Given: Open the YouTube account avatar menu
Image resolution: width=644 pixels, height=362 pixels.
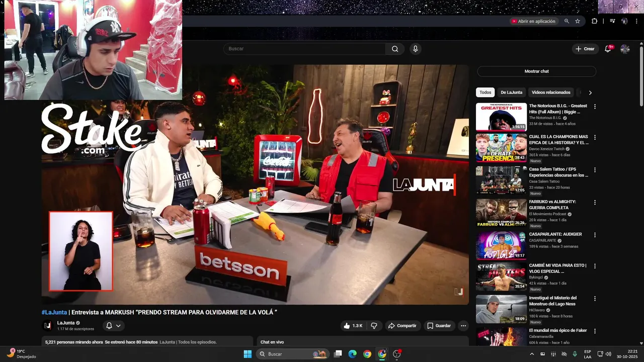Looking at the screenshot, I should (x=625, y=49).
